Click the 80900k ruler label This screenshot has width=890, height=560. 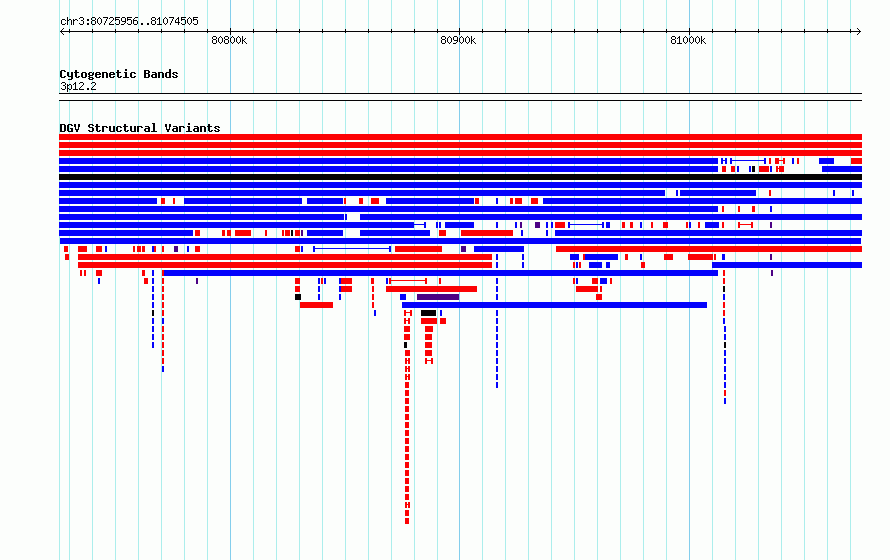tap(458, 40)
